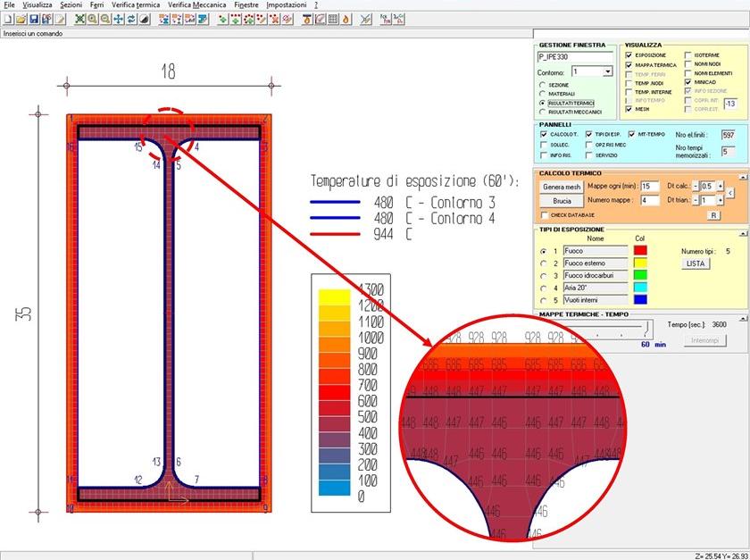Toggle the Temp. Nodi checkbox
This screenshot has width=750, height=560.
(x=629, y=82)
